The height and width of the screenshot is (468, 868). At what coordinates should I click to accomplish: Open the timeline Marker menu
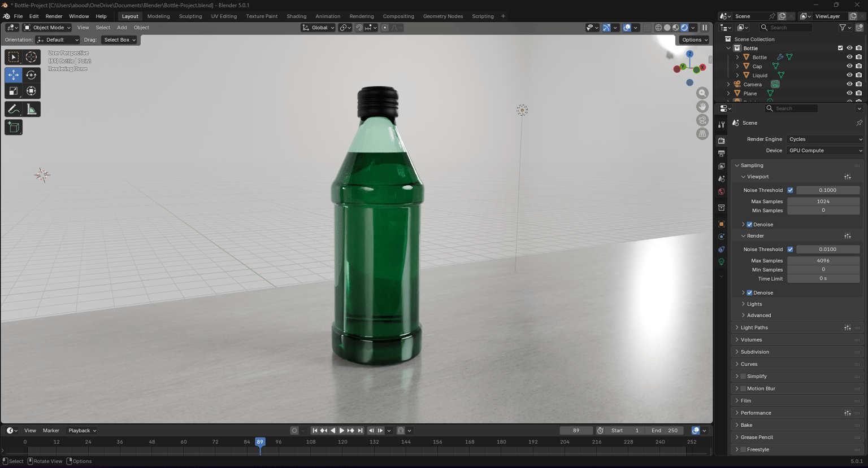(x=51, y=431)
